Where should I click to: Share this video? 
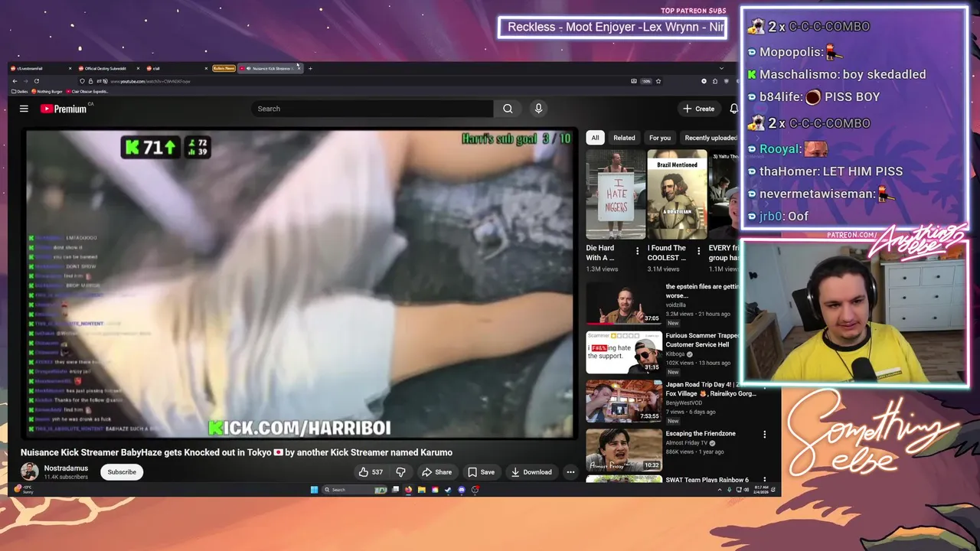point(437,472)
